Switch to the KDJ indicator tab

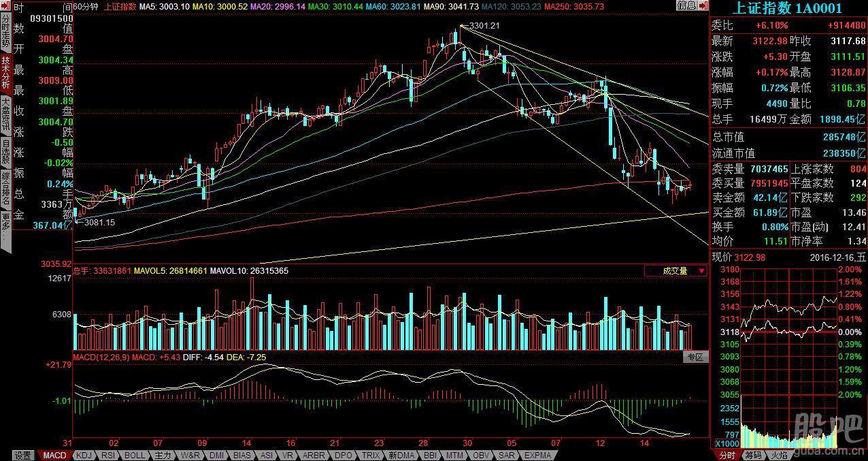click(84, 455)
